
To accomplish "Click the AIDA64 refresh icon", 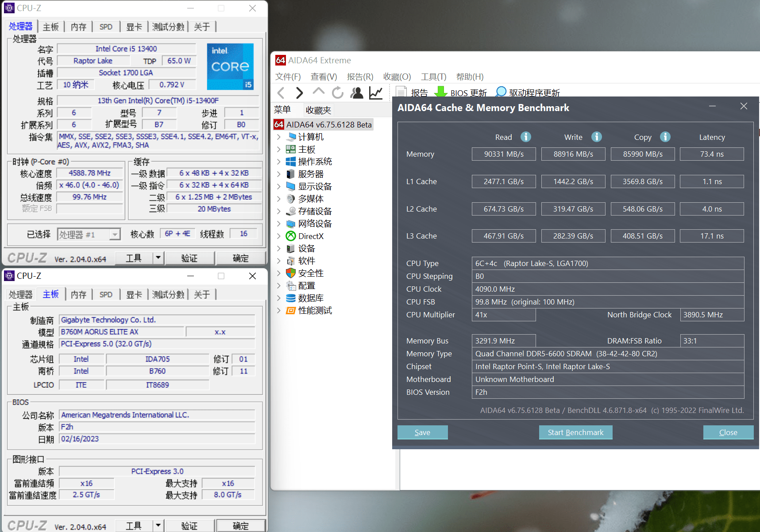I will [337, 93].
